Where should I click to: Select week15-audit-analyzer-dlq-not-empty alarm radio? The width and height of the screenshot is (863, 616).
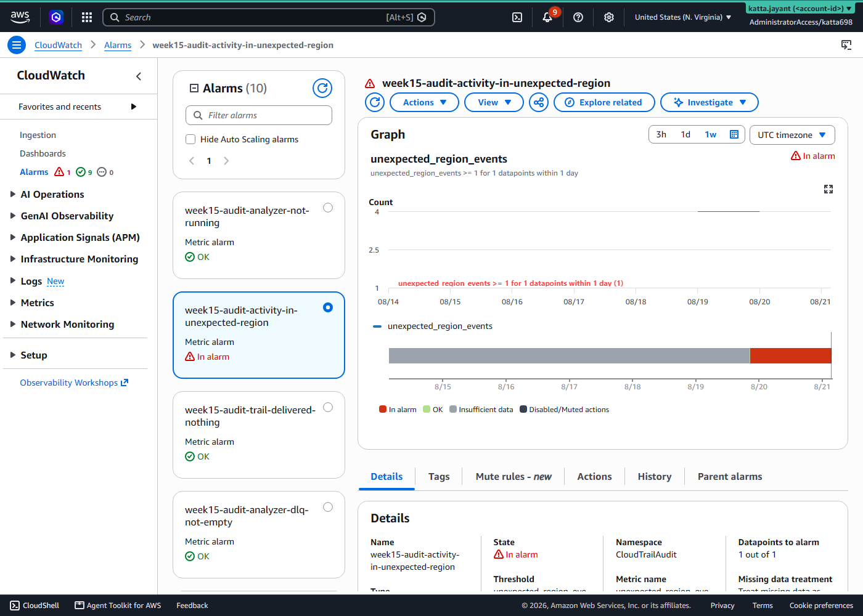coord(328,507)
